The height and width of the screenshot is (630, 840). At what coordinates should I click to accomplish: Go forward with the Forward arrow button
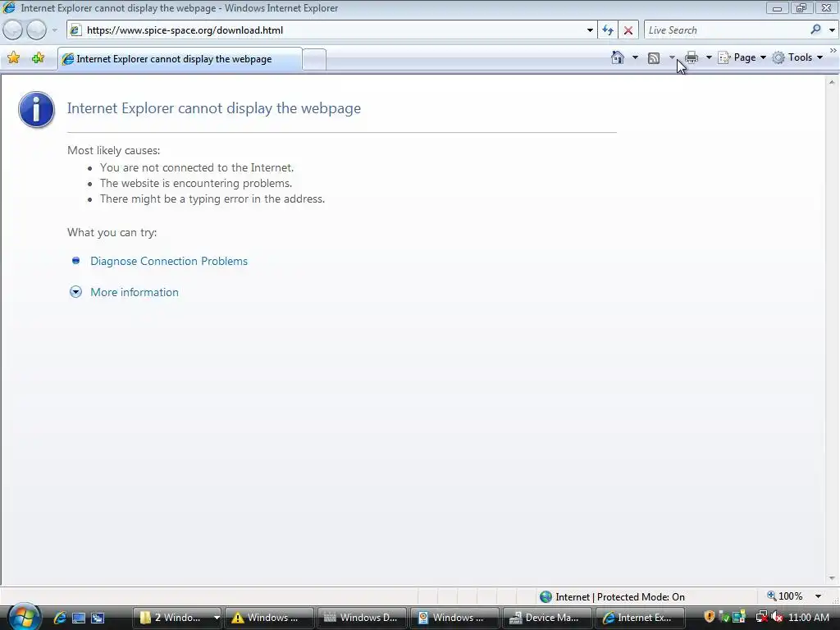(36, 30)
